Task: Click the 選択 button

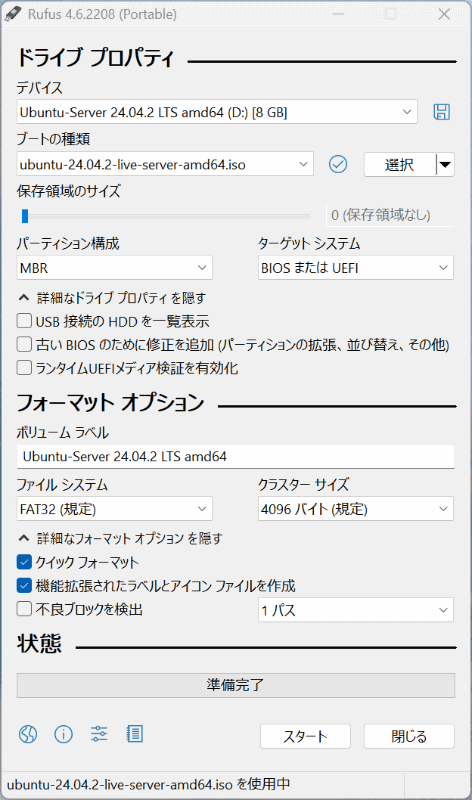Action: (400, 165)
